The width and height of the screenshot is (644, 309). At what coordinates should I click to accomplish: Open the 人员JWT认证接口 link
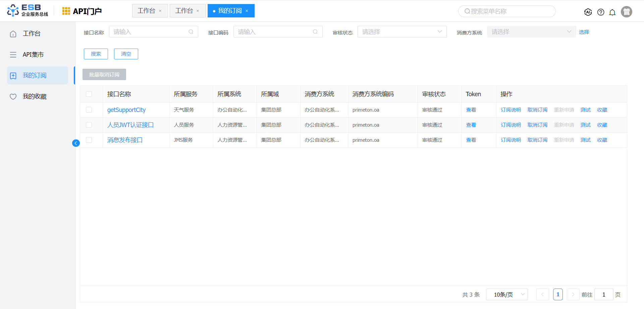(x=130, y=125)
